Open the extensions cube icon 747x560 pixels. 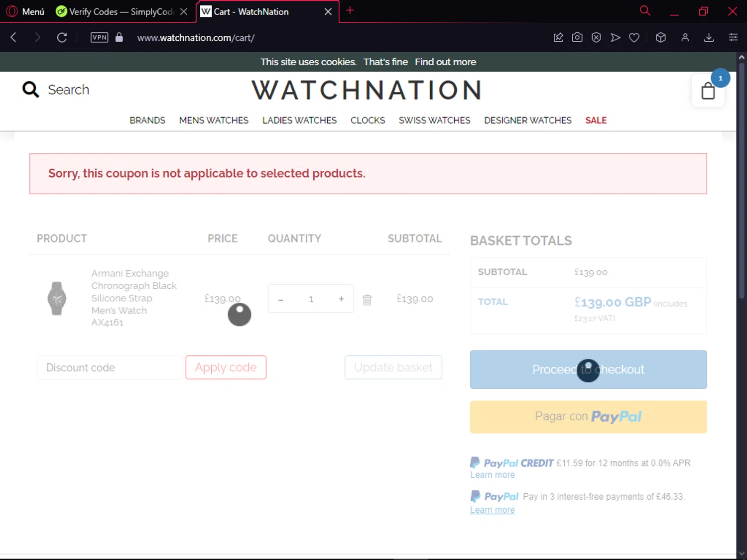tap(661, 37)
